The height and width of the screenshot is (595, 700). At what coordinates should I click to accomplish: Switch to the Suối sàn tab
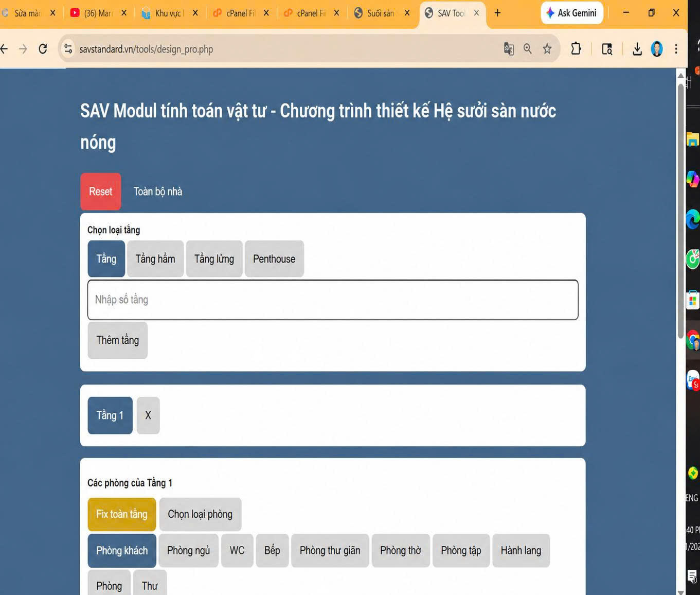pyautogui.click(x=381, y=13)
